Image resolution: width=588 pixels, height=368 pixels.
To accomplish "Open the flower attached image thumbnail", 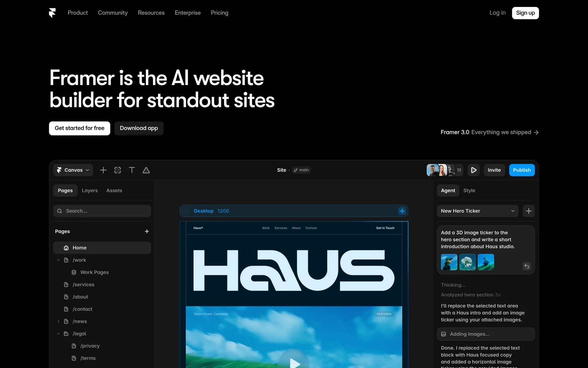I will tap(467, 262).
